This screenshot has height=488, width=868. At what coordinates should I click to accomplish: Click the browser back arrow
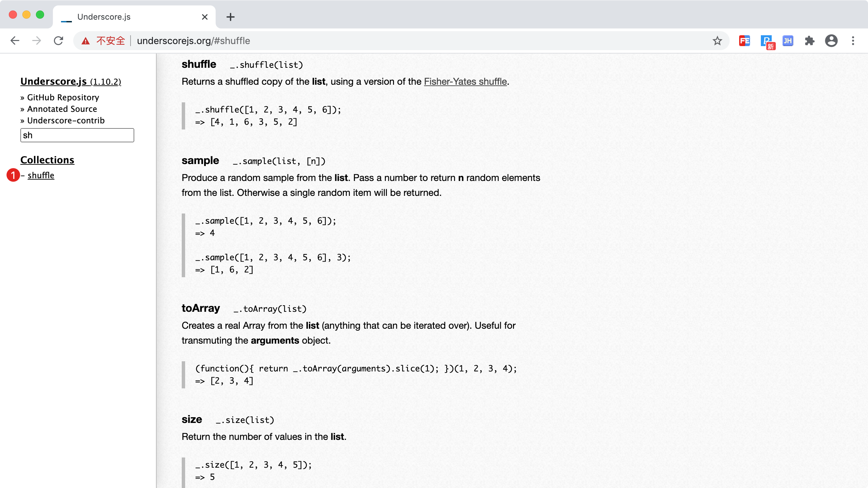tap(15, 41)
